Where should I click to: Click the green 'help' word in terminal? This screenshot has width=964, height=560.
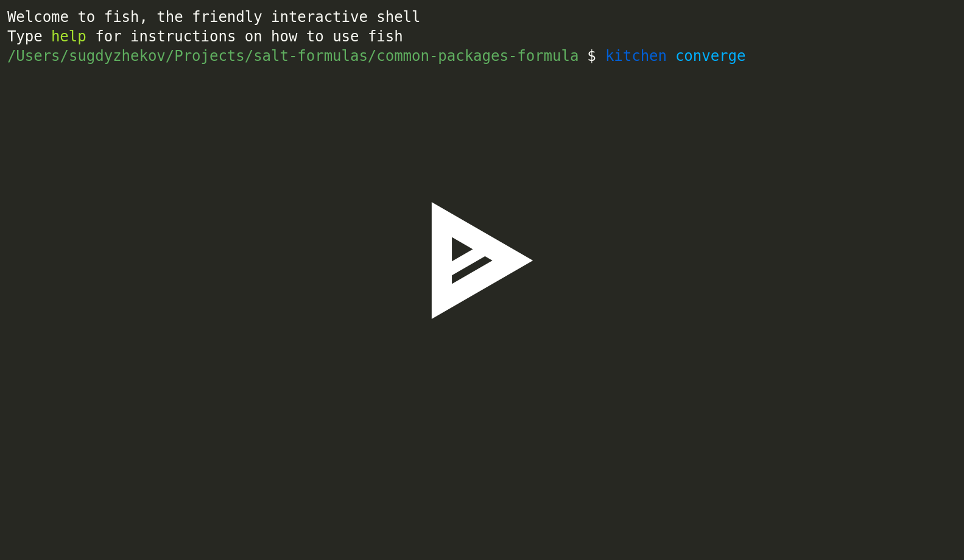(69, 37)
